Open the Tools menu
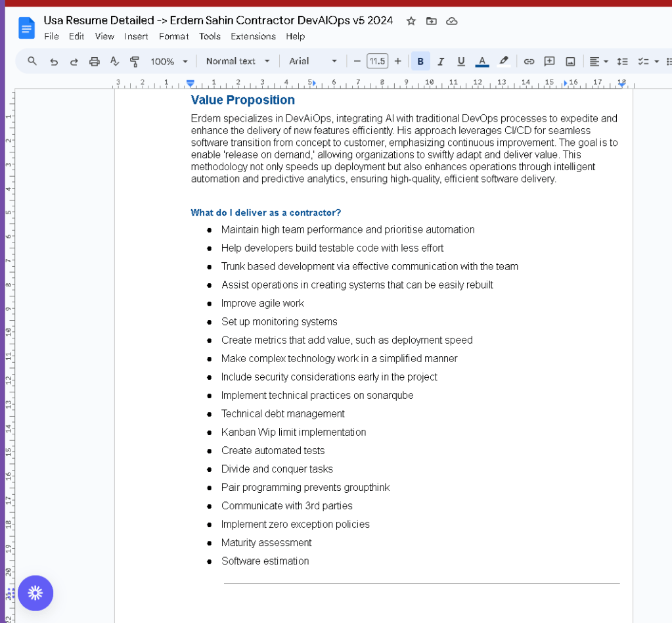 click(210, 36)
